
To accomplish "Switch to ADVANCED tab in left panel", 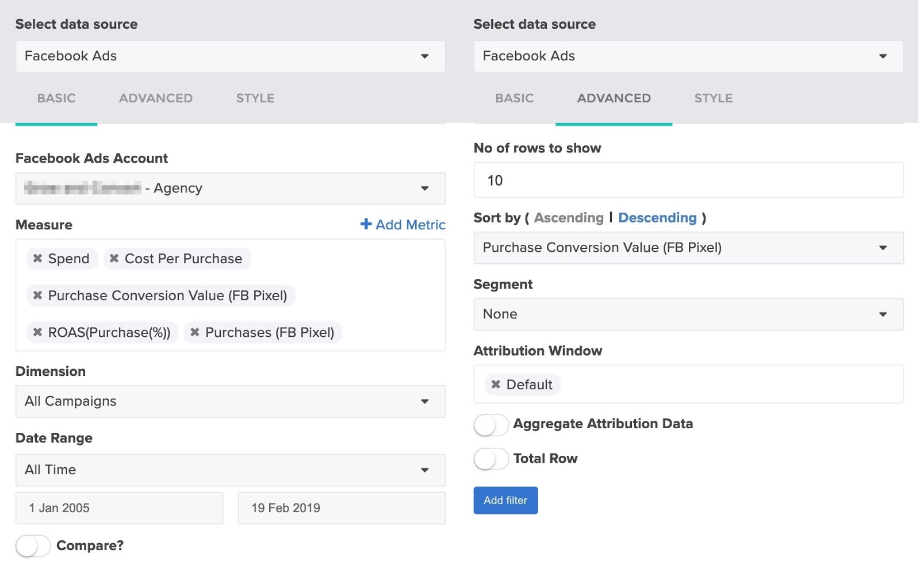I will pos(156,98).
